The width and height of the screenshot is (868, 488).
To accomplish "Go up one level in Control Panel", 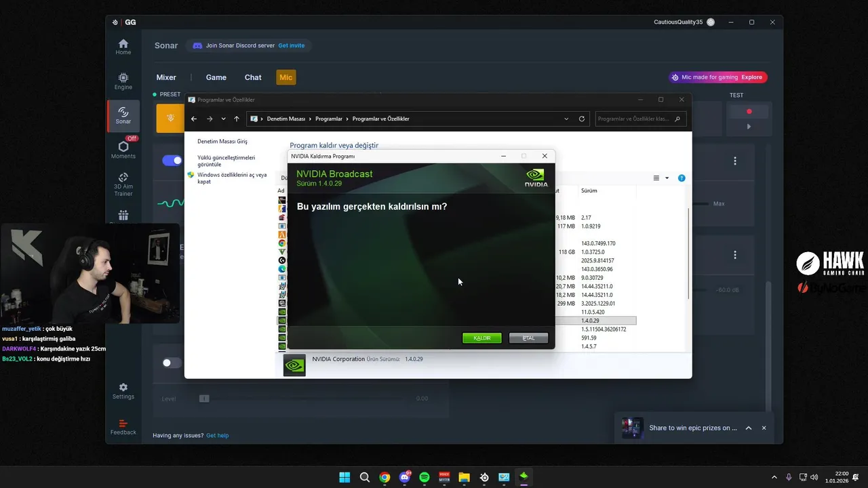I will [237, 119].
